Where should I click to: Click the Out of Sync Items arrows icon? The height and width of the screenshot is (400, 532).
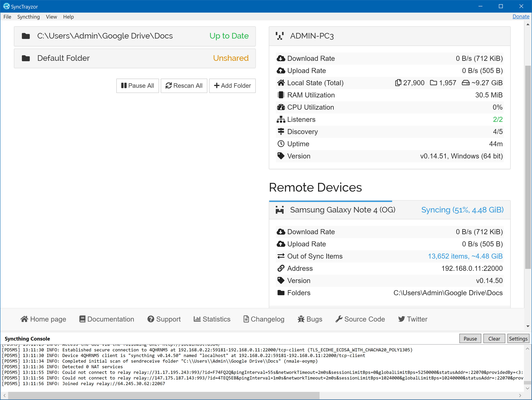(281, 256)
